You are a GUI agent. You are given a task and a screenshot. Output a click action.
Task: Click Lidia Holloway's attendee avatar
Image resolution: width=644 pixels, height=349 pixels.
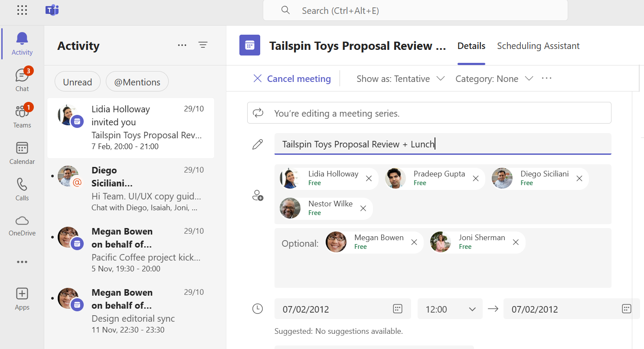(x=290, y=178)
